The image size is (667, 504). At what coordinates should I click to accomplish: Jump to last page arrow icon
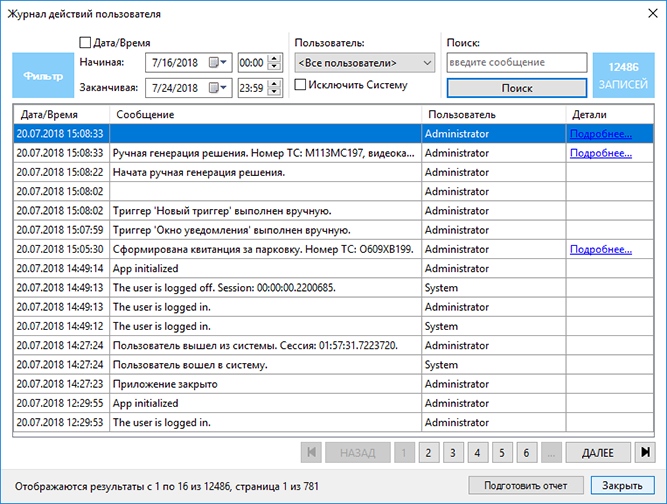645,452
